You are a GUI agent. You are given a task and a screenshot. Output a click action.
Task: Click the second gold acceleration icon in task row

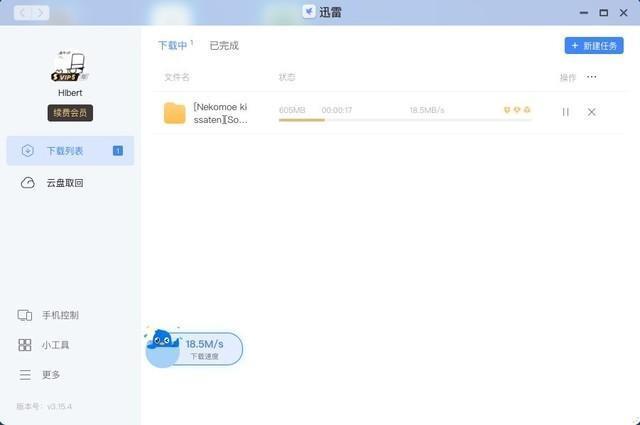pyautogui.click(x=517, y=109)
